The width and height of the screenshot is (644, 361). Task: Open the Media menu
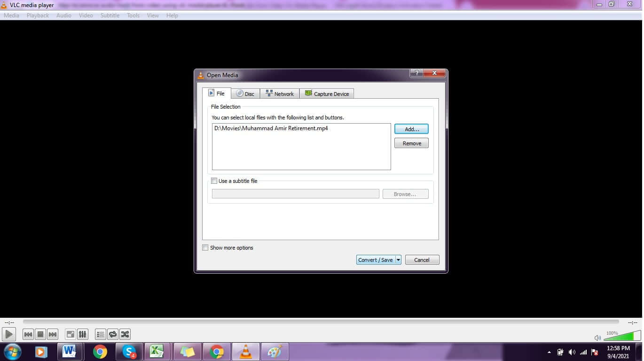11,16
